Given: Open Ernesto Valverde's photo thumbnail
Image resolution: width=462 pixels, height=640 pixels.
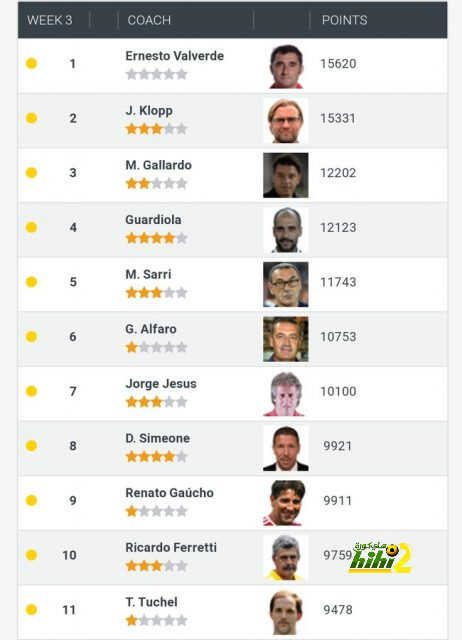Looking at the screenshot, I should pyautogui.click(x=286, y=66).
